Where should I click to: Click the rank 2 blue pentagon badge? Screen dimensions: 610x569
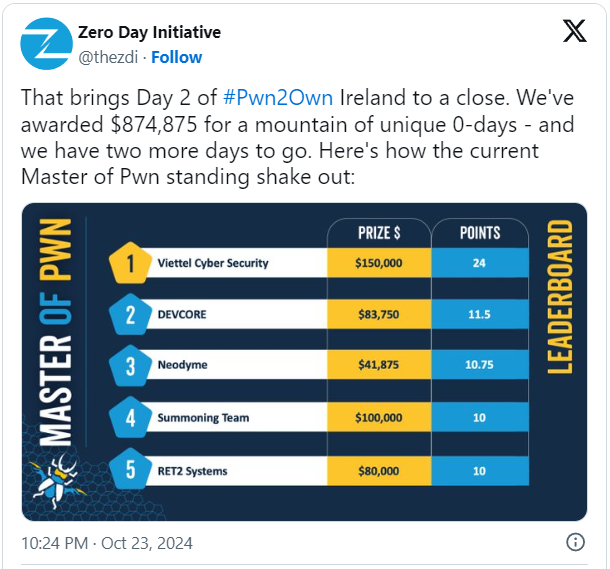tap(131, 314)
